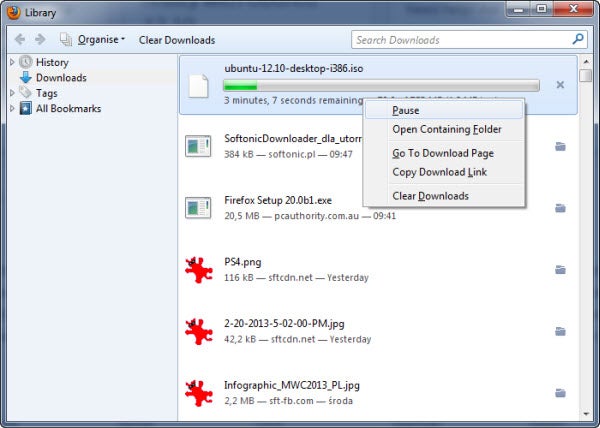Click the ubuntu iso blank file icon

[x=199, y=86]
